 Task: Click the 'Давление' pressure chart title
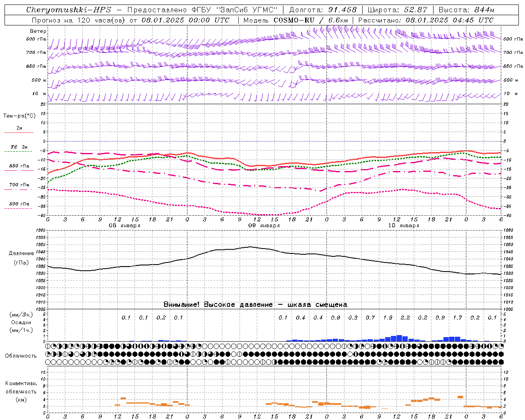click(x=21, y=253)
